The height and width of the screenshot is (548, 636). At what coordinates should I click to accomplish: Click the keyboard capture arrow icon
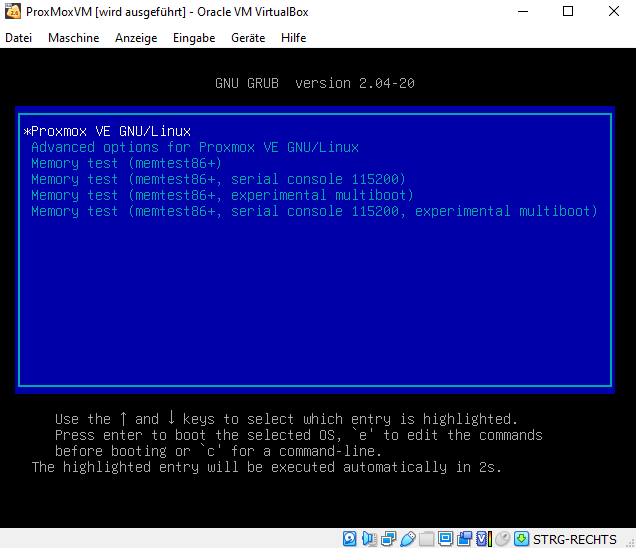click(x=522, y=539)
